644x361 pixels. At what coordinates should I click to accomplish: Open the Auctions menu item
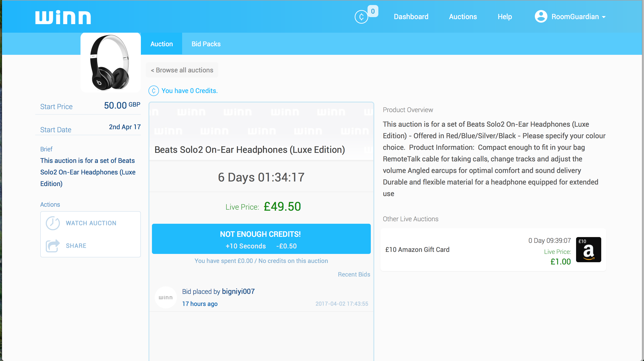pos(463,17)
